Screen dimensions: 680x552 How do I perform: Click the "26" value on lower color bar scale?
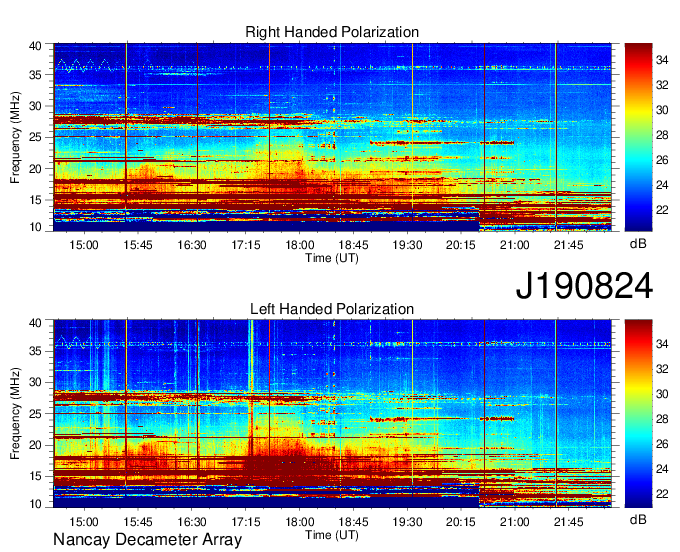click(x=662, y=444)
